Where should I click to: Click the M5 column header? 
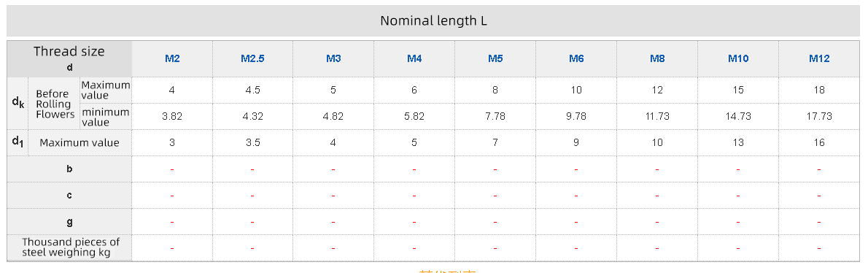[495, 58]
